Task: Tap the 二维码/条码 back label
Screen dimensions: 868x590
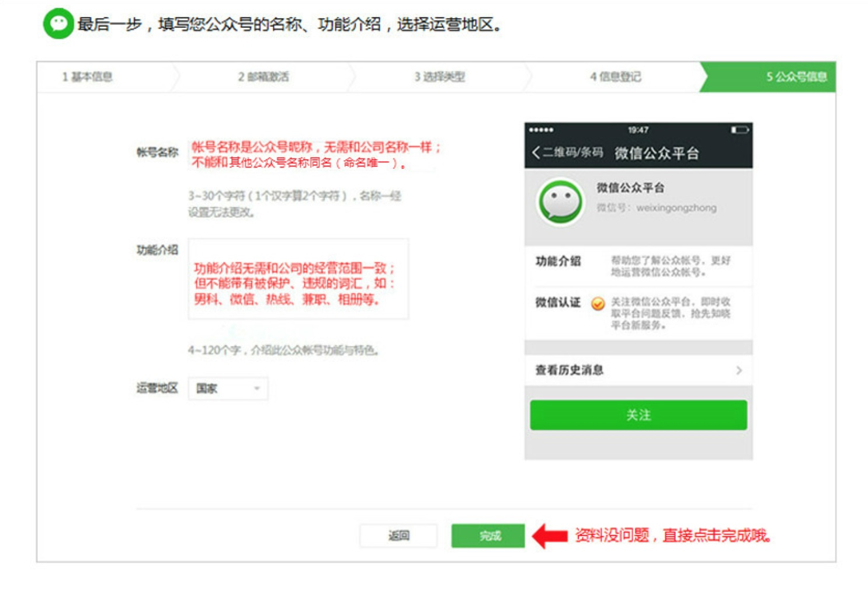Action: click(x=572, y=152)
